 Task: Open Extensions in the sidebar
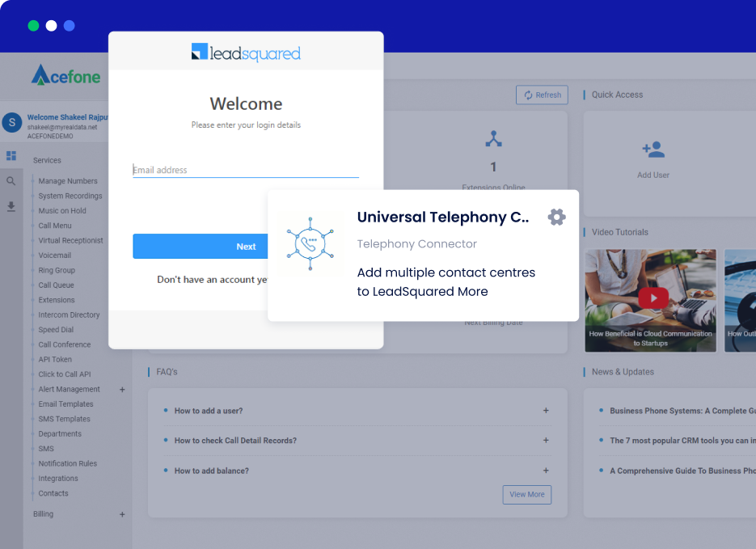click(57, 300)
